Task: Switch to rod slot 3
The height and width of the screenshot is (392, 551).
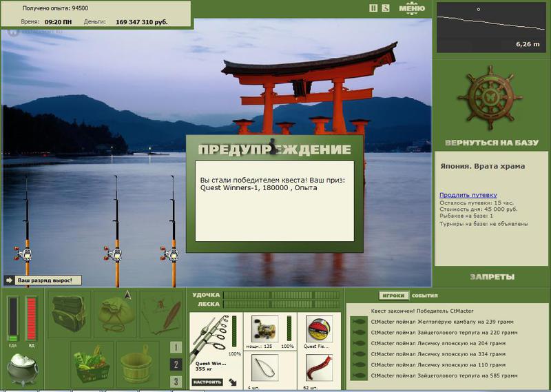Action: (x=176, y=381)
